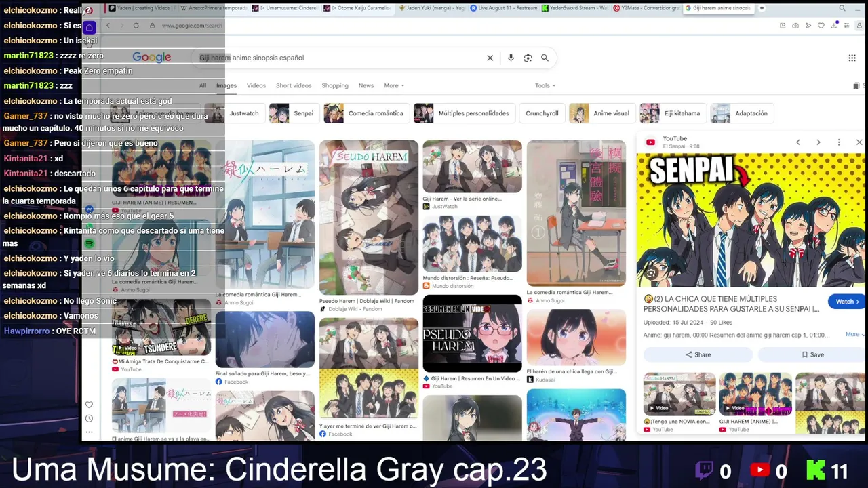
Task: Filter images by Comedia romántica chip
Action: (x=366, y=113)
